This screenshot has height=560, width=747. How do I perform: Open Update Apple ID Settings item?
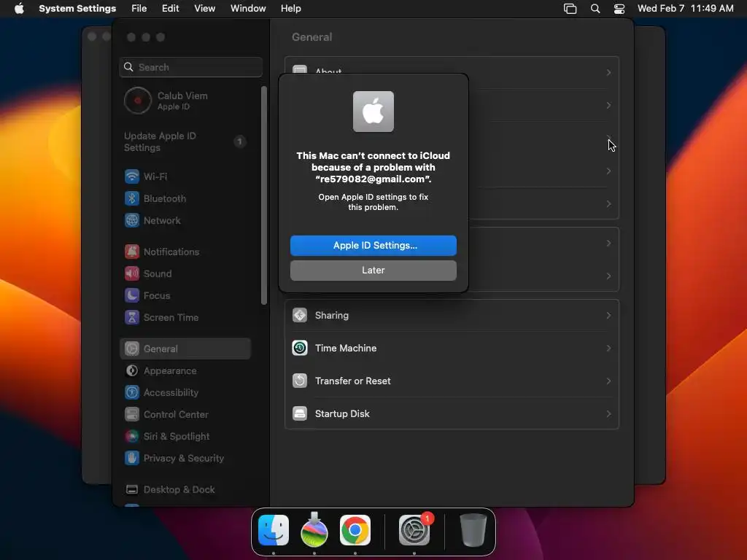[185, 142]
